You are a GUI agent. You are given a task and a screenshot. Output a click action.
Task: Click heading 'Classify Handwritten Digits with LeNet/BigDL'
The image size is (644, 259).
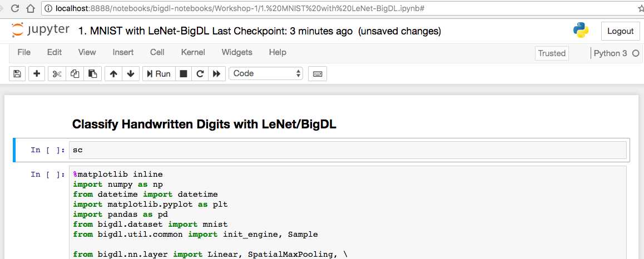[x=204, y=124]
